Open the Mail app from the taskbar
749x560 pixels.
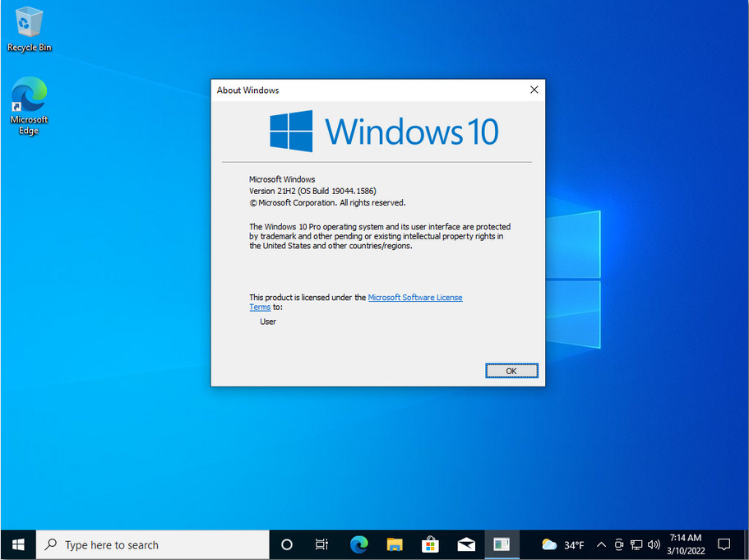tap(465, 544)
